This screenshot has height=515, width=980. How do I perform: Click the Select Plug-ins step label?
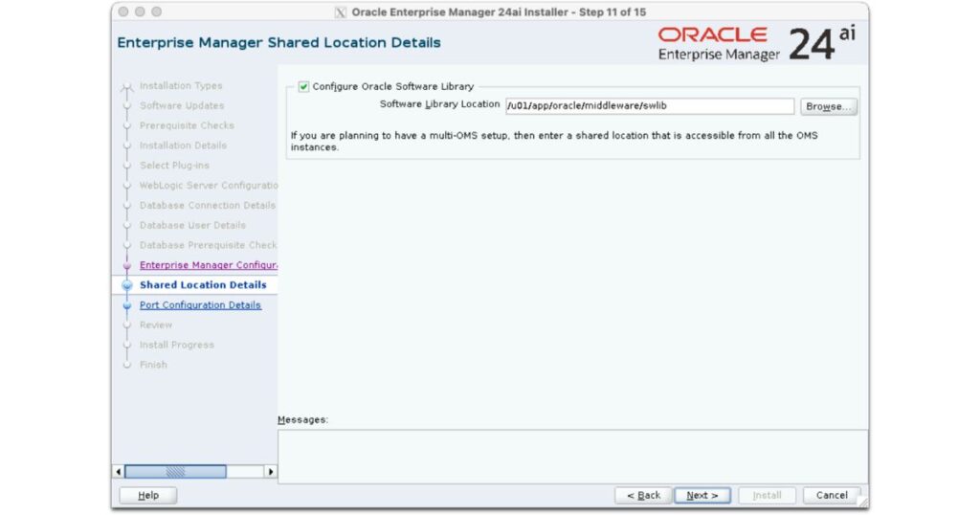(x=174, y=166)
